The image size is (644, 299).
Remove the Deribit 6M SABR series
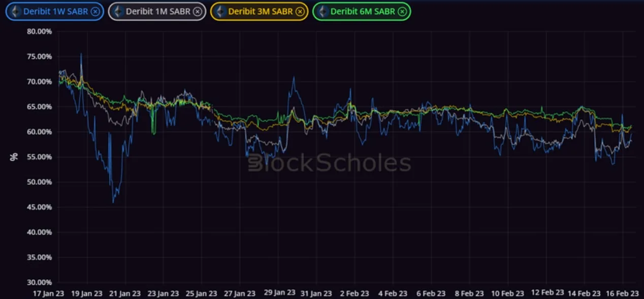(402, 12)
